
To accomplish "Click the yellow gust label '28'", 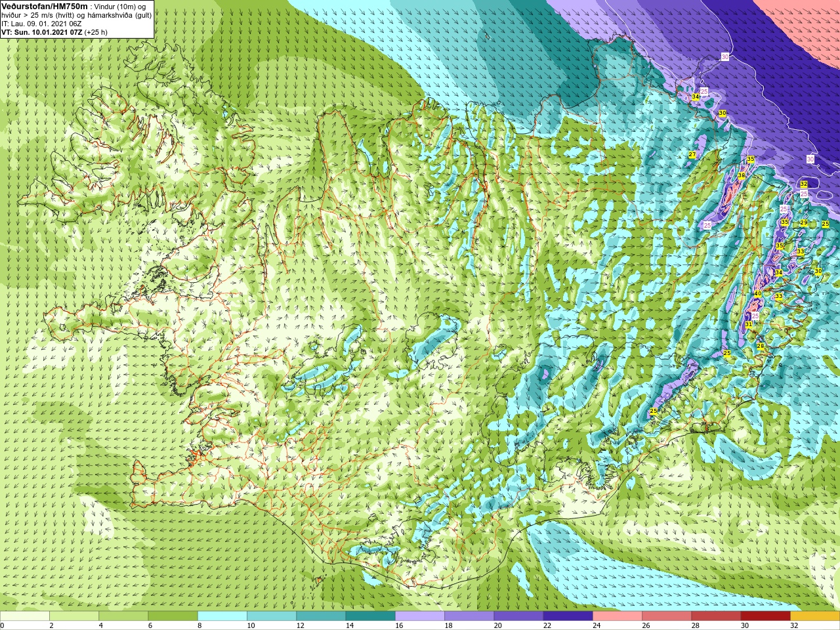I will tap(761, 346).
